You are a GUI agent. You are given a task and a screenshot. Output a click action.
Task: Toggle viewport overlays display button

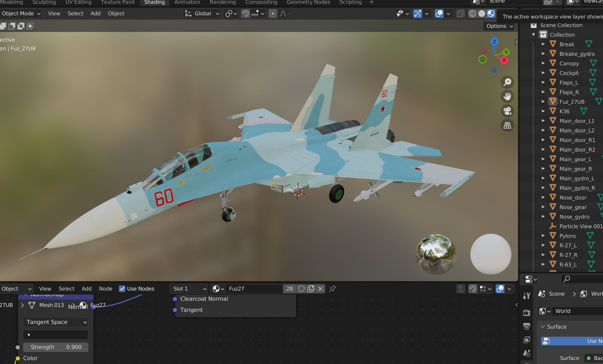coord(439,13)
